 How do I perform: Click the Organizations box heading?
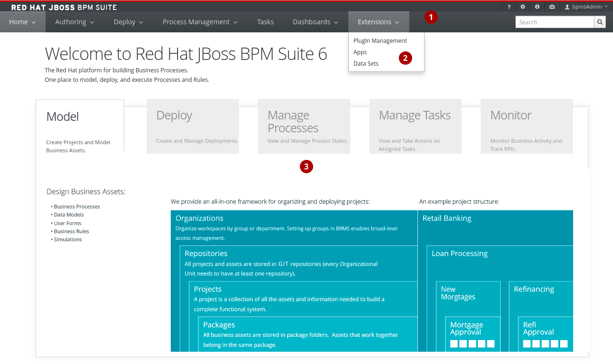click(x=199, y=218)
